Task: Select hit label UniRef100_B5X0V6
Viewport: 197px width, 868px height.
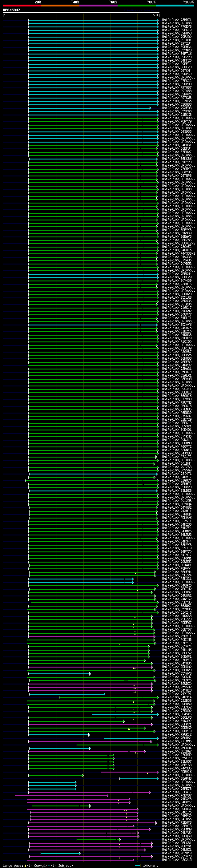Action: 176,325
